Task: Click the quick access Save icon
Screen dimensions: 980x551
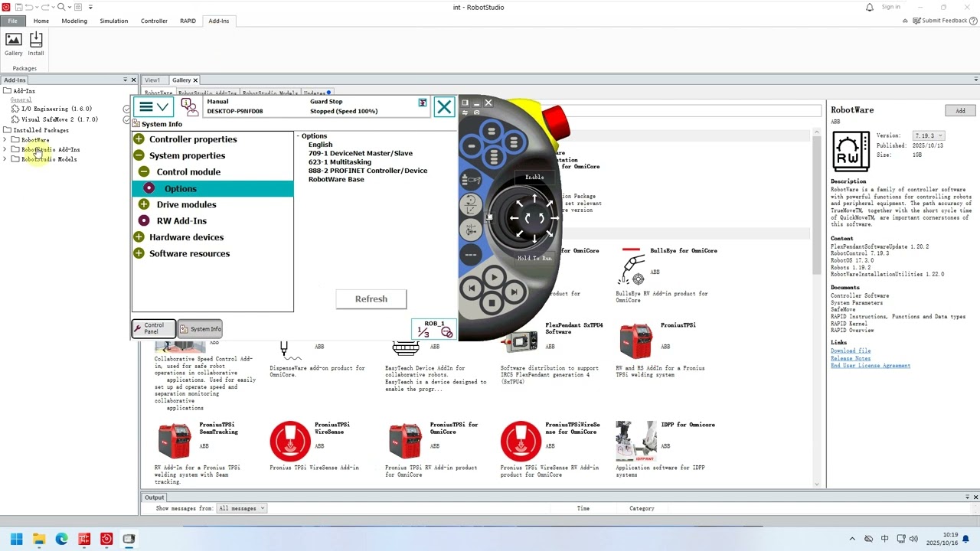Action: point(18,7)
